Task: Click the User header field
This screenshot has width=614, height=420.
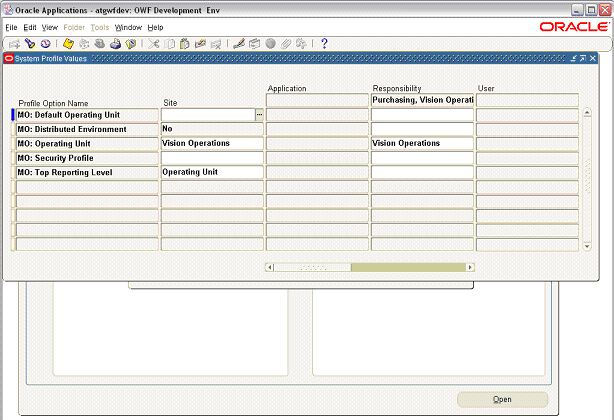Action: pyautogui.click(x=527, y=100)
